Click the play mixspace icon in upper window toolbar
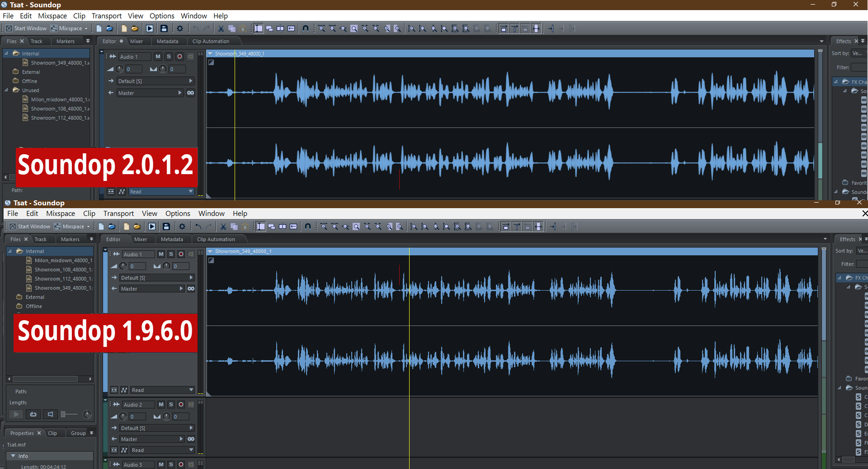868x469 pixels. 150,28
